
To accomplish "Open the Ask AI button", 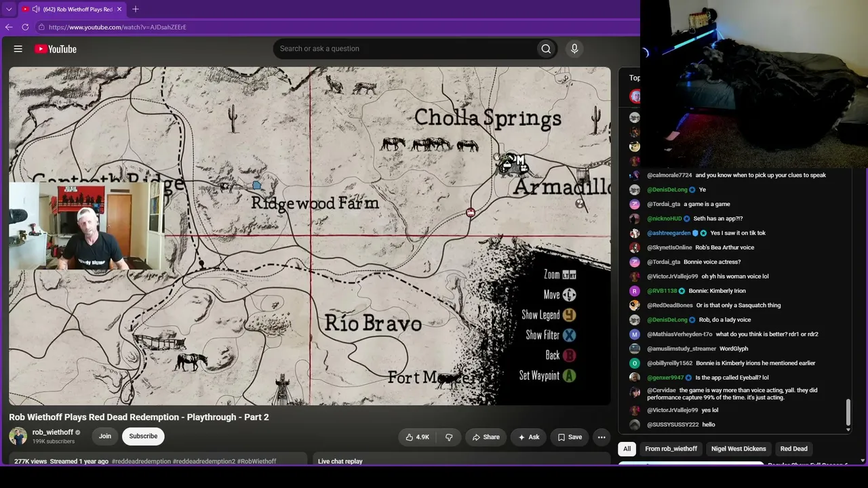I will 528,437.
